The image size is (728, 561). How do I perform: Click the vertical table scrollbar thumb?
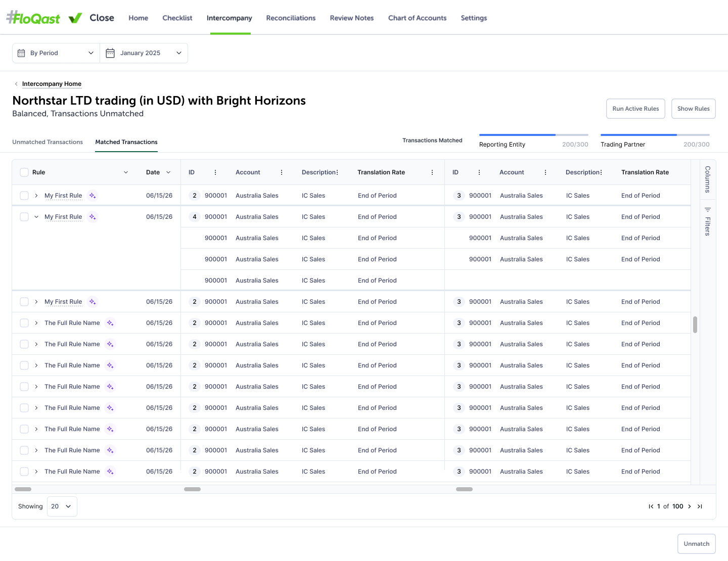(695, 325)
